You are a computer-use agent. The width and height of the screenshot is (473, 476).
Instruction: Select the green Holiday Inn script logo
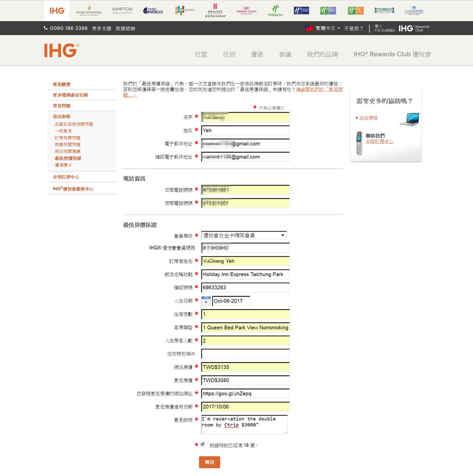pos(276,10)
